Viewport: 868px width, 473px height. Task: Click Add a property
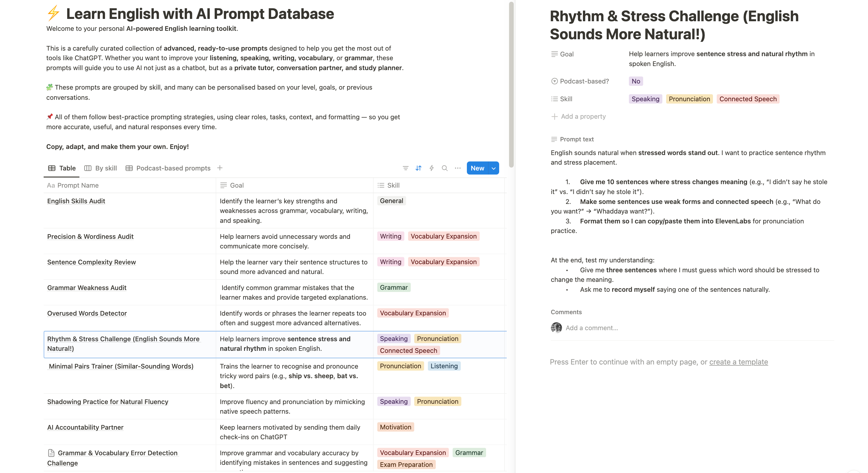(x=583, y=117)
